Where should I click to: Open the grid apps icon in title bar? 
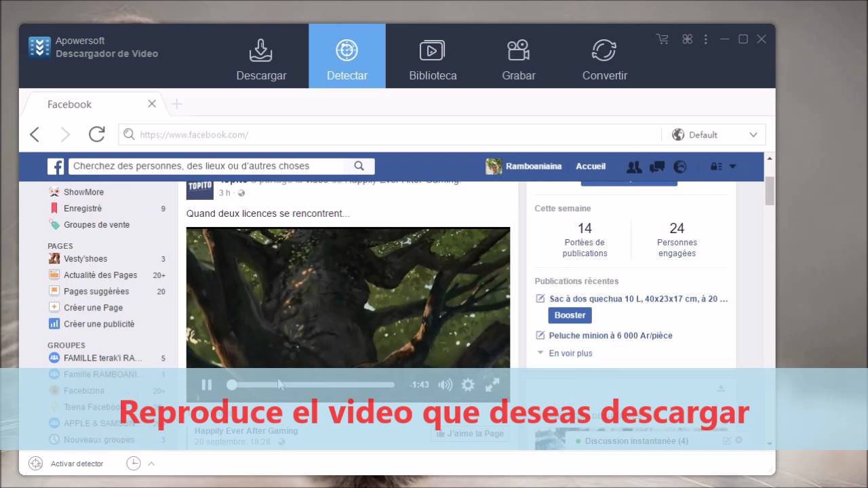click(x=687, y=39)
